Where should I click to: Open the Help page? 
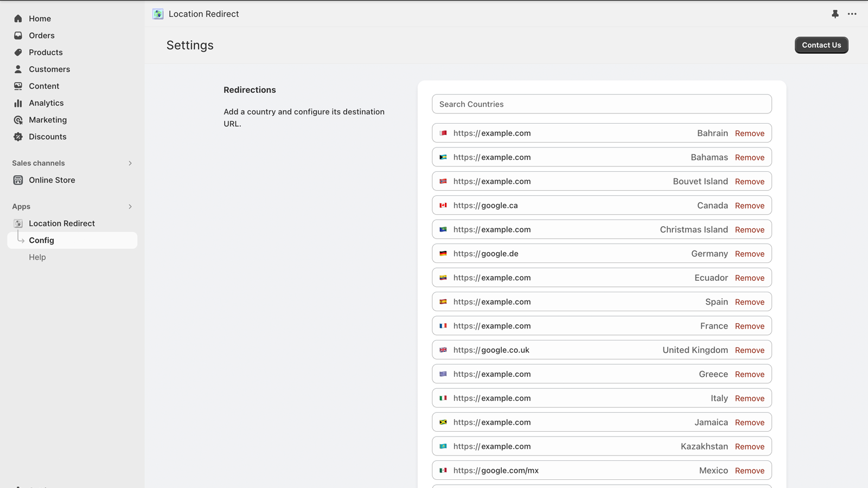(37, 257)
